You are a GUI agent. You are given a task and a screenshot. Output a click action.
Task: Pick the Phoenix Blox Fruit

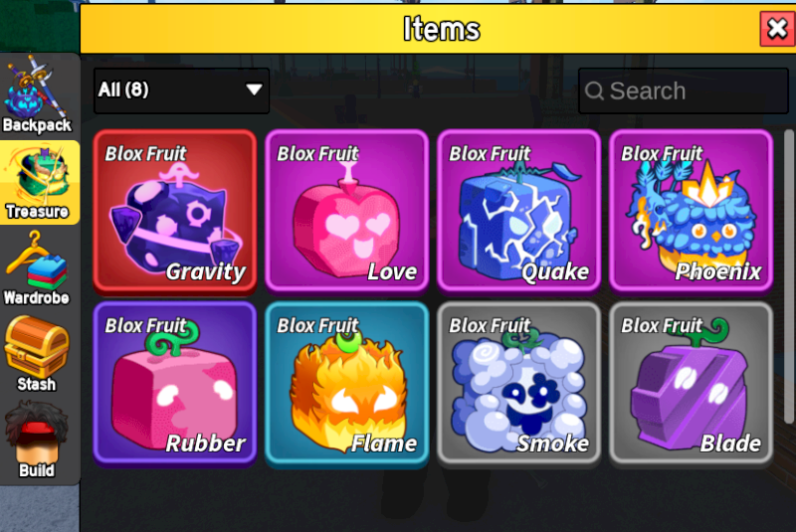(x=691, y=211)
